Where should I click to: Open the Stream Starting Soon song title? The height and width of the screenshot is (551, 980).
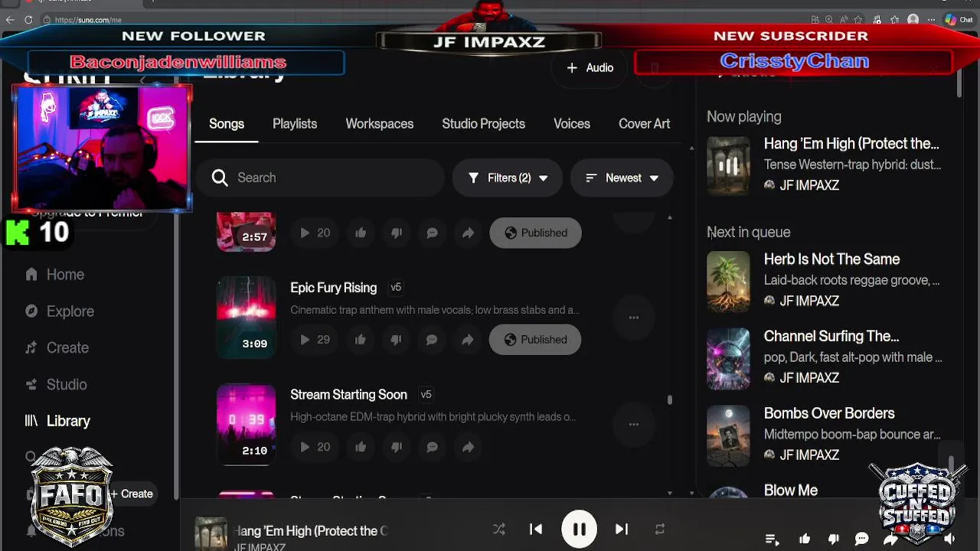click(348, 395)
